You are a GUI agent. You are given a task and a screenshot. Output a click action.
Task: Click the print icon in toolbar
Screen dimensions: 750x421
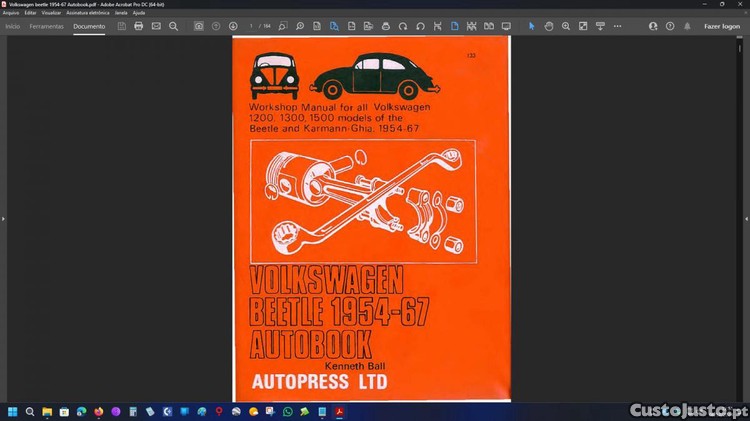138,26
